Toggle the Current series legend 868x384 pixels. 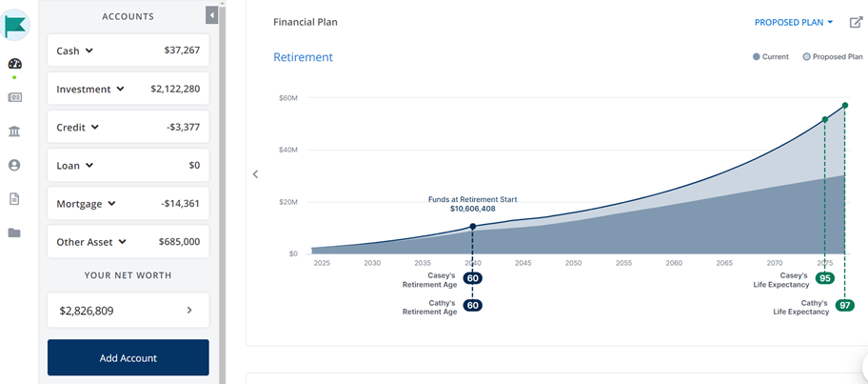(771, 57)
